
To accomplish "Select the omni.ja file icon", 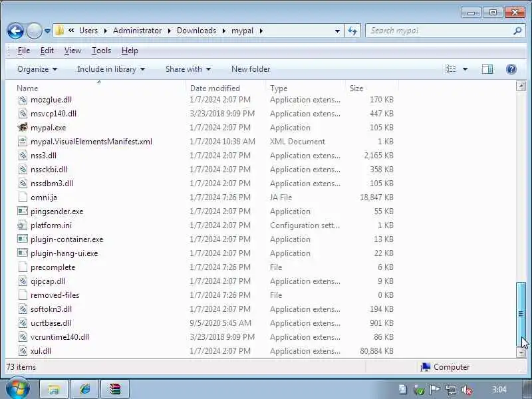I will pos(23,197).
